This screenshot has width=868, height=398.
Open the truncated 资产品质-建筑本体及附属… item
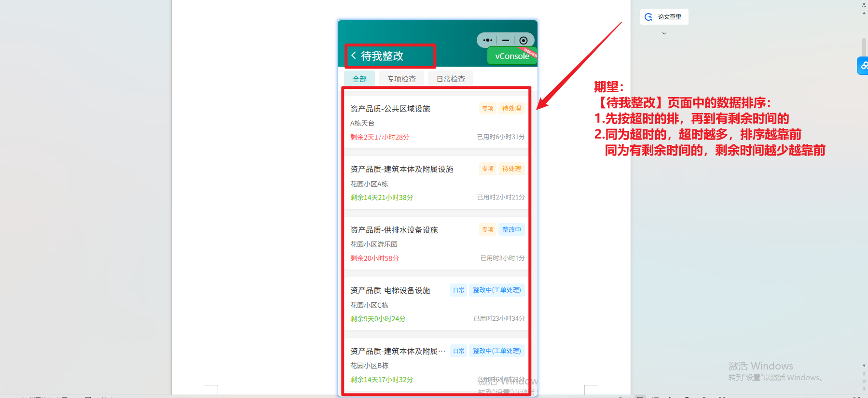[x=398, y=351]
